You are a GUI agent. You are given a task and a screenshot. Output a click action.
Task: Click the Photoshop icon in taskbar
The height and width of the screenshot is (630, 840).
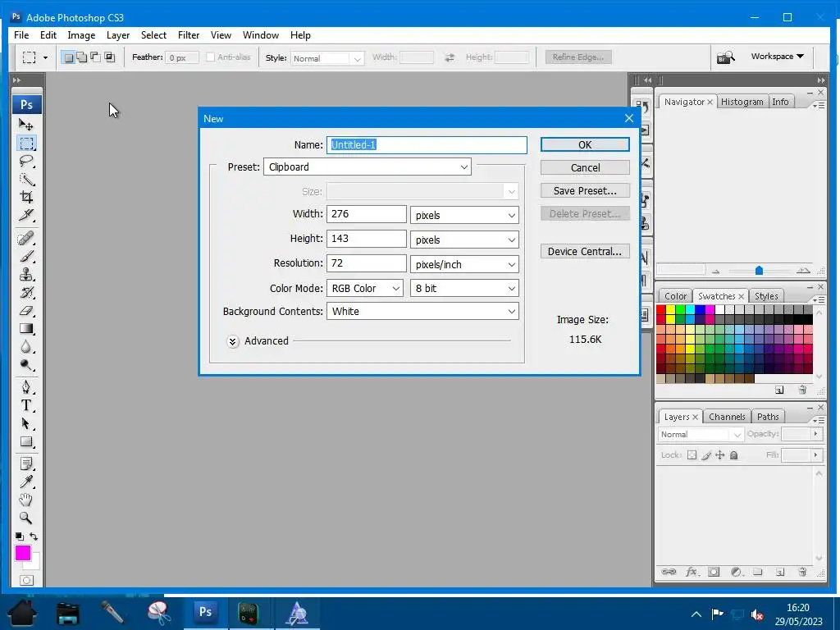pyautogui.click(x=206, y=612)
